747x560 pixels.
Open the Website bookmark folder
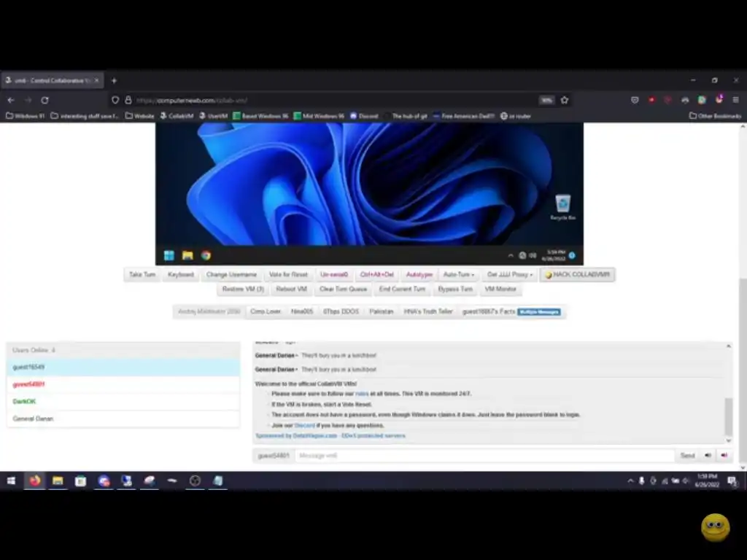pos(139,116)
